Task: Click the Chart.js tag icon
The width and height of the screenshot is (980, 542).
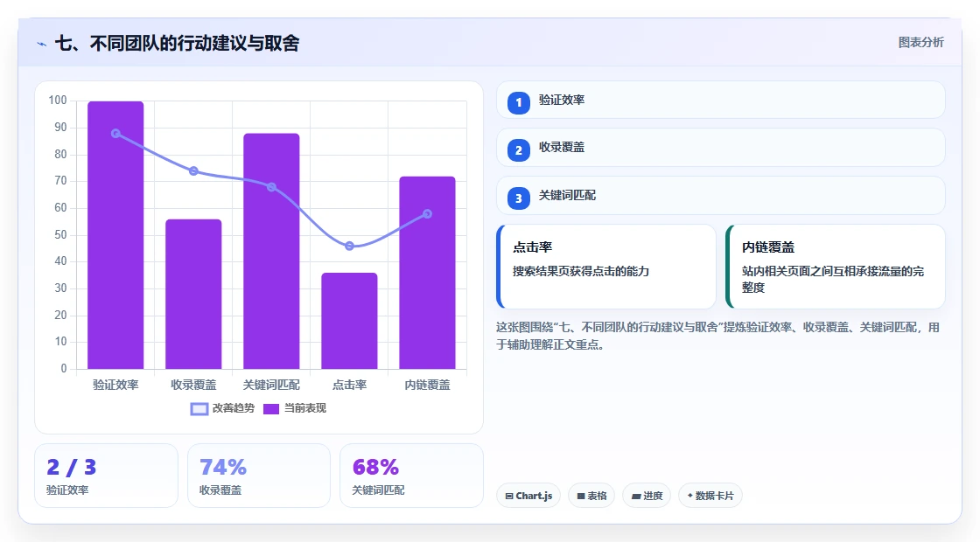Action: (x=509, y=496)
